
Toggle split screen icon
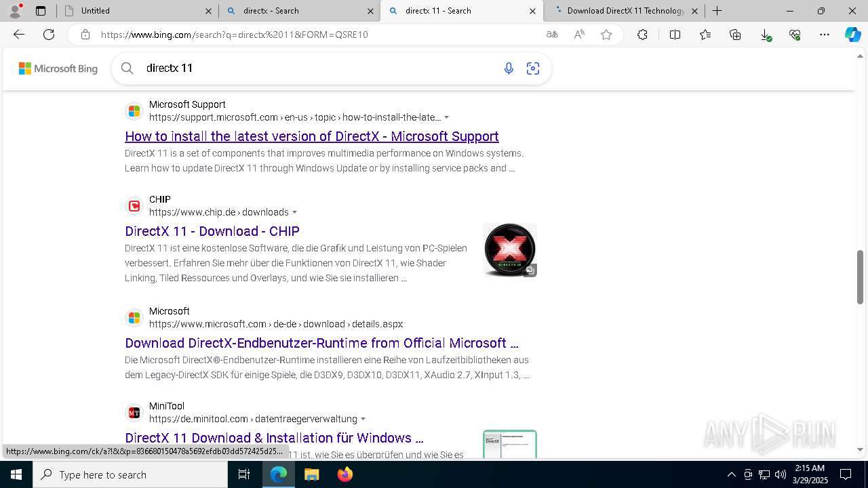click(x=675, y=35)
